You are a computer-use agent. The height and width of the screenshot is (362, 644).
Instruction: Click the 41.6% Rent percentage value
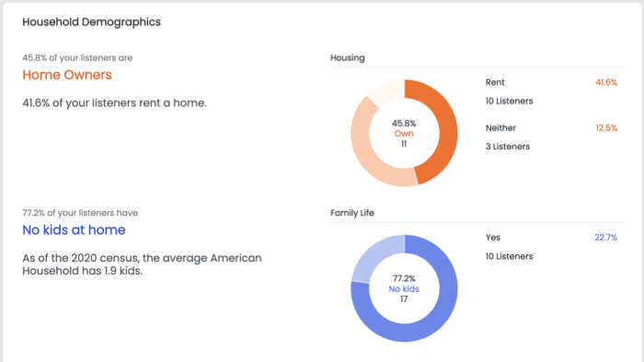click(606, 82)
